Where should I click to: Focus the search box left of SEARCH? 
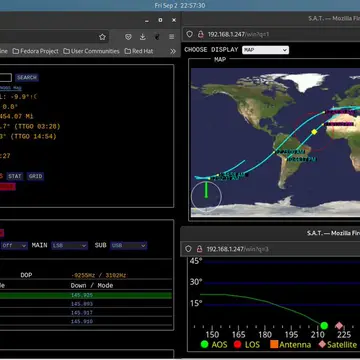point(6,78)
